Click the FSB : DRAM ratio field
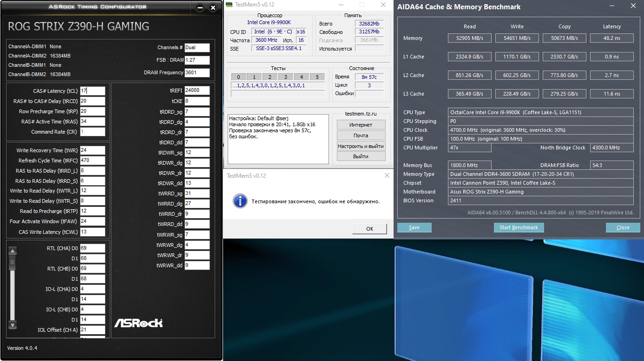Viewport: 644px width, 361px height. click(197, 60)
